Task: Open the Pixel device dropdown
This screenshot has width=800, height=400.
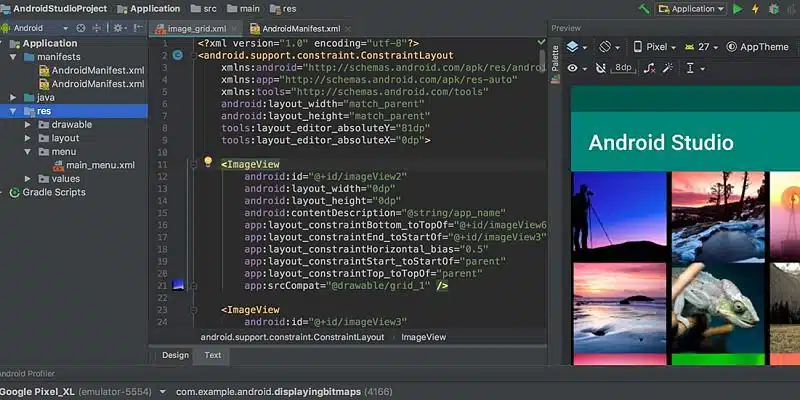Action: [x=655, y=47]
